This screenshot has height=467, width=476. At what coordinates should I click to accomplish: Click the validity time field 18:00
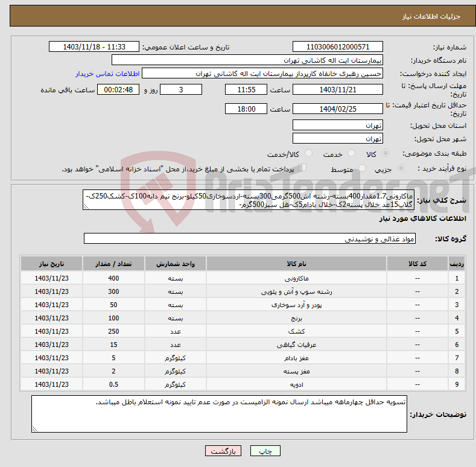pyautogui.click(x=246, y=109)
